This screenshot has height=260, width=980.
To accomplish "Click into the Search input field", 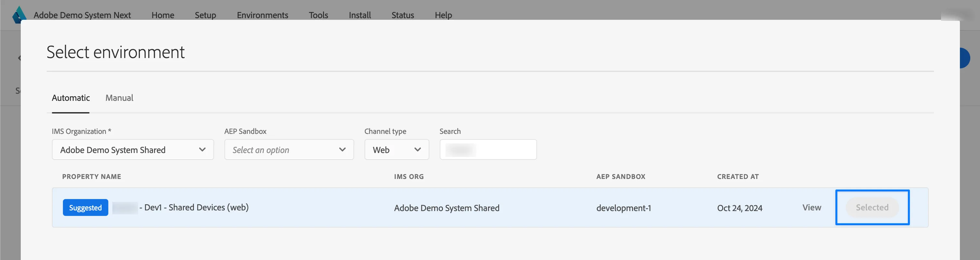I will [x=488, y=149].
